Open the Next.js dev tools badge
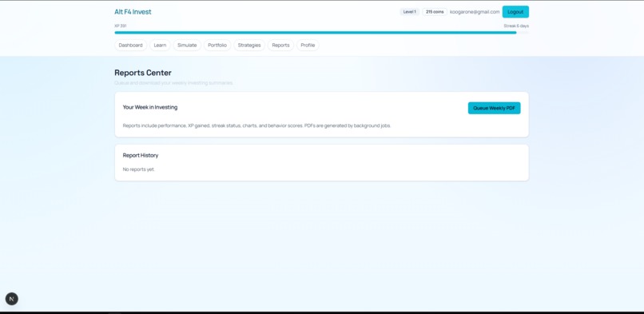644x314 pixels. (x=11, y=299)
